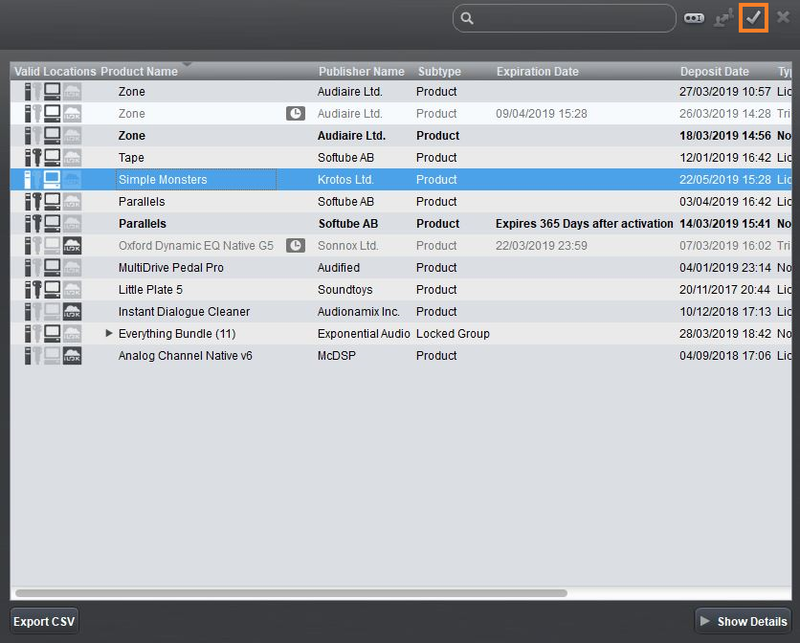Click cloud icon in Oxford Dynamic EQ row
This screenshot has width=800, height=643.
pos(72,245)
